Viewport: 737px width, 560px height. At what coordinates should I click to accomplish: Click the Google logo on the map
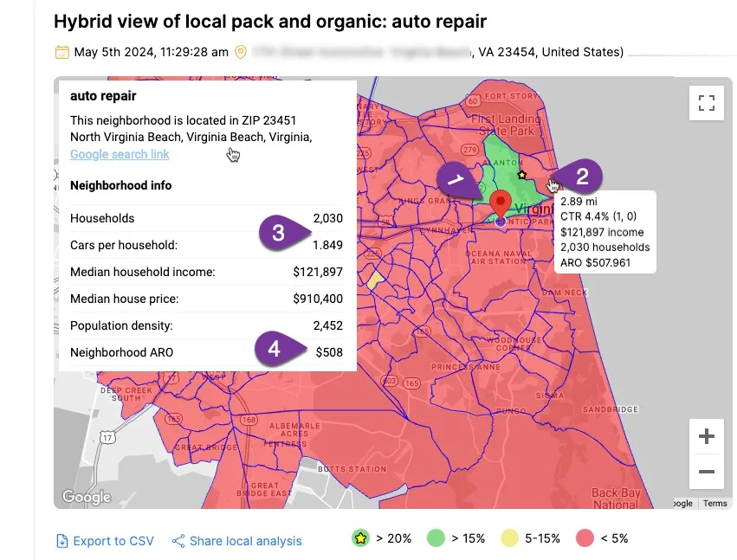86,497
